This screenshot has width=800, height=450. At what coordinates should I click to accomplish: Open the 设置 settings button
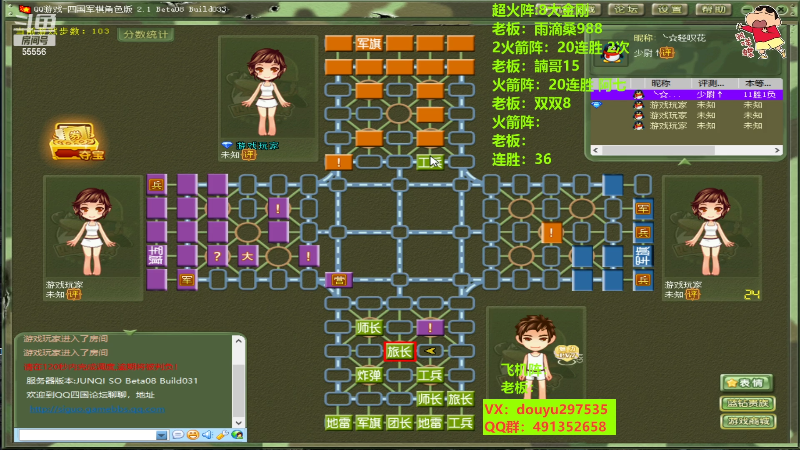pyautogui.click(x=669, y=9)
